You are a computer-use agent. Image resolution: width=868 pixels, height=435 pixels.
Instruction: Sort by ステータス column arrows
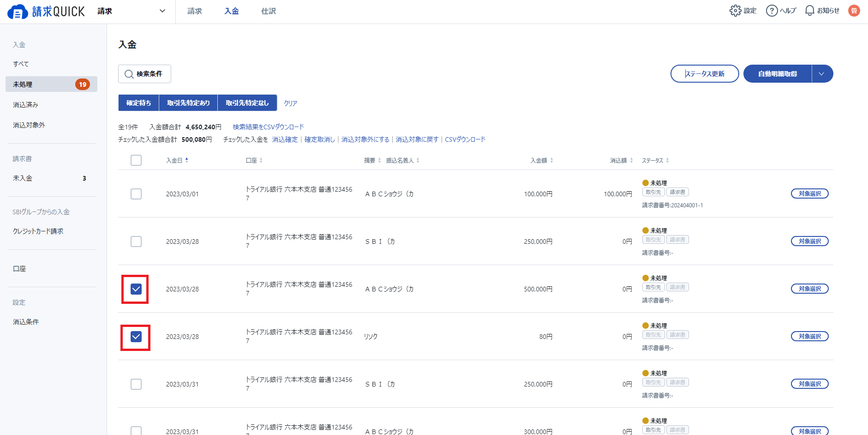click(x=667, y=160)
